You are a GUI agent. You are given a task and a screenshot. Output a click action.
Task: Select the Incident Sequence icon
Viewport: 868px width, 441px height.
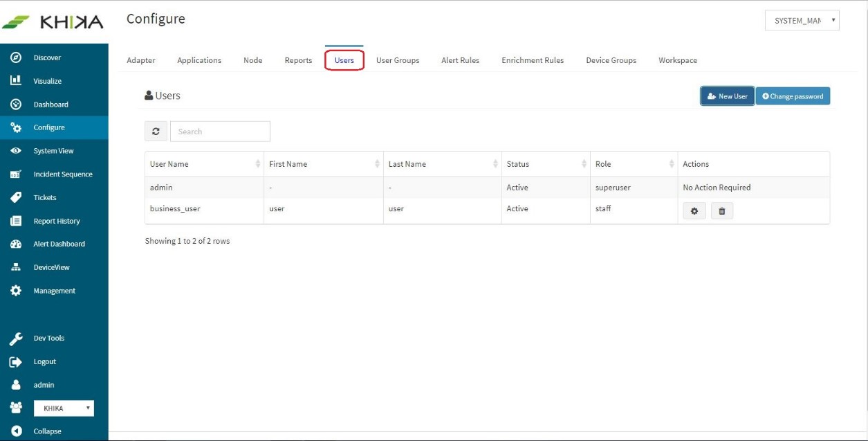coord(15,174)
